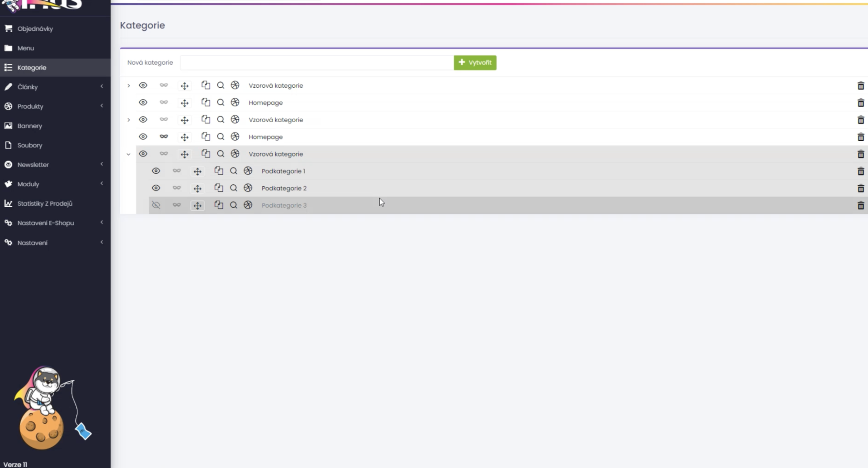This screenshot has width=868, height=468.
Task: Duplicate Podkategorie 2 using copy icon
Action: pos(219,188)
